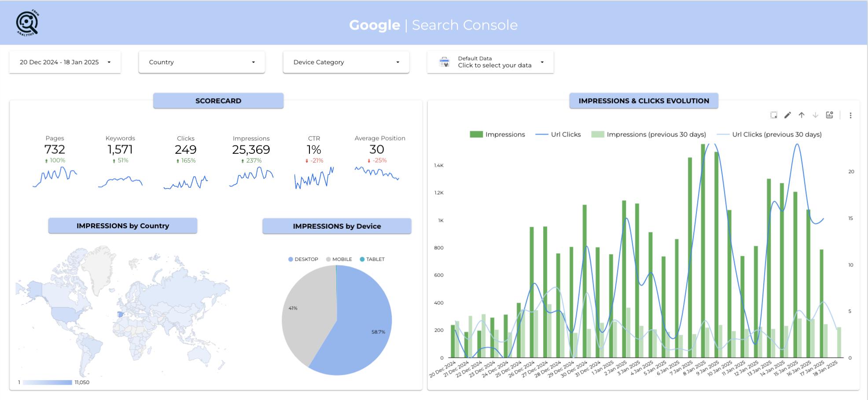Activate the chart brush selection icon
Image resolution: width=868 pixels, height=400 pixels.
(x=774, y=115)
